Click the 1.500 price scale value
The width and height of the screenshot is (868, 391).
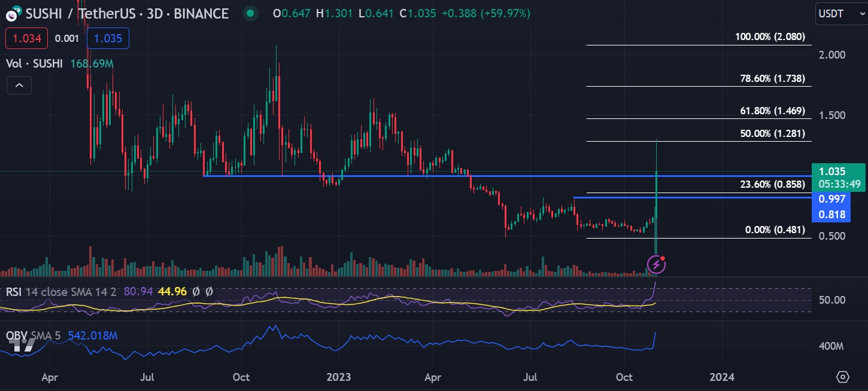(831, 115)
